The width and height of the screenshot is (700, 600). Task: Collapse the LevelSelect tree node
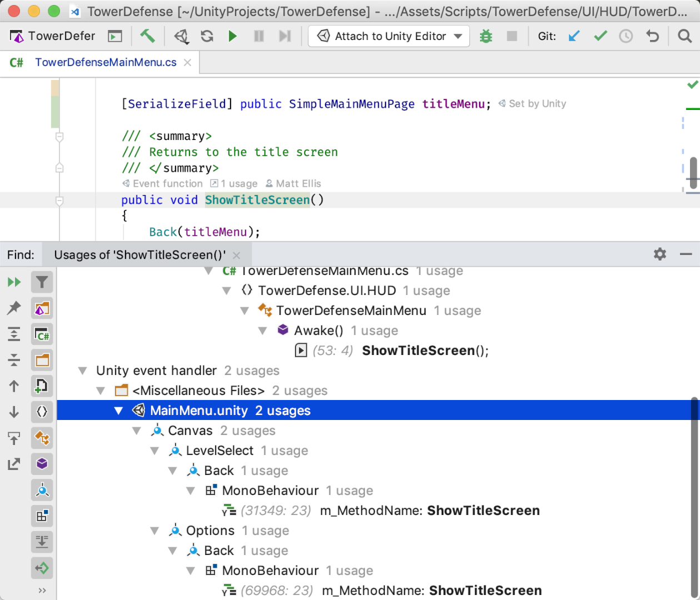[154, 451]
